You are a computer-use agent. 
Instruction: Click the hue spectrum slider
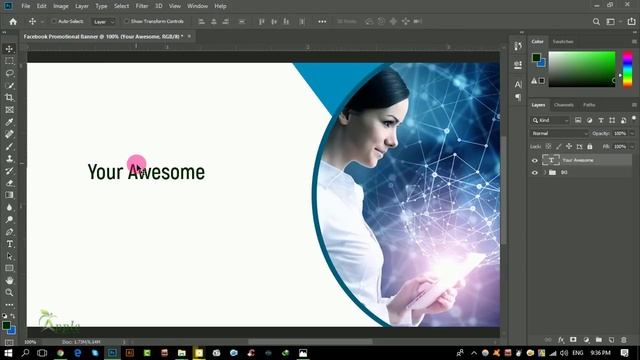[x=627, y=69]
